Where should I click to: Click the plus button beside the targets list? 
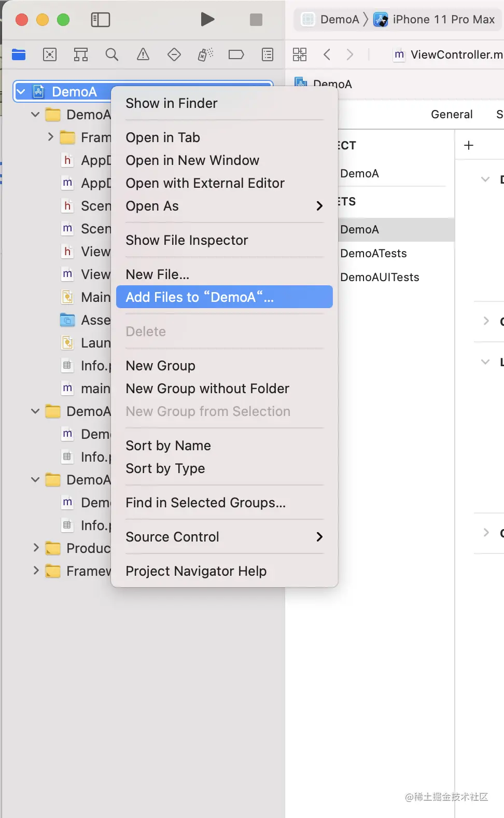pyautogui.click(x=469, y=145)
